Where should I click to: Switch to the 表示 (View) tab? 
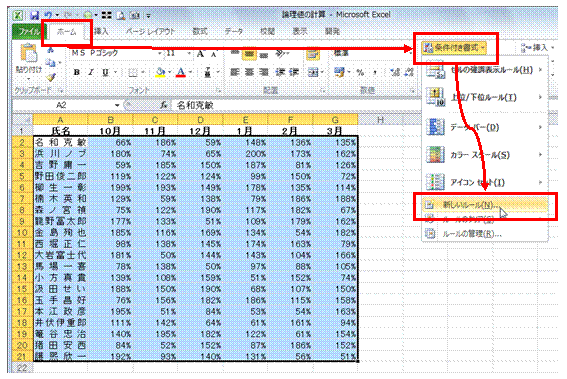click(300, 32)
